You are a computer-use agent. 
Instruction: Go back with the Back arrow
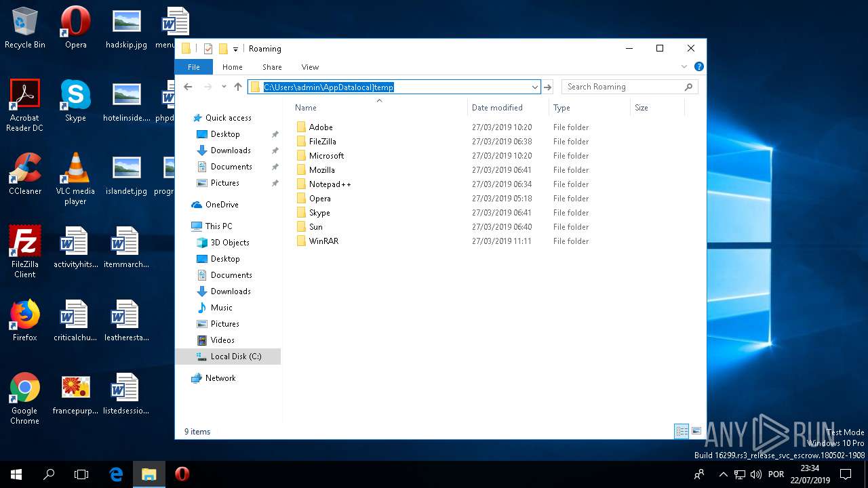tap(189, 87)
